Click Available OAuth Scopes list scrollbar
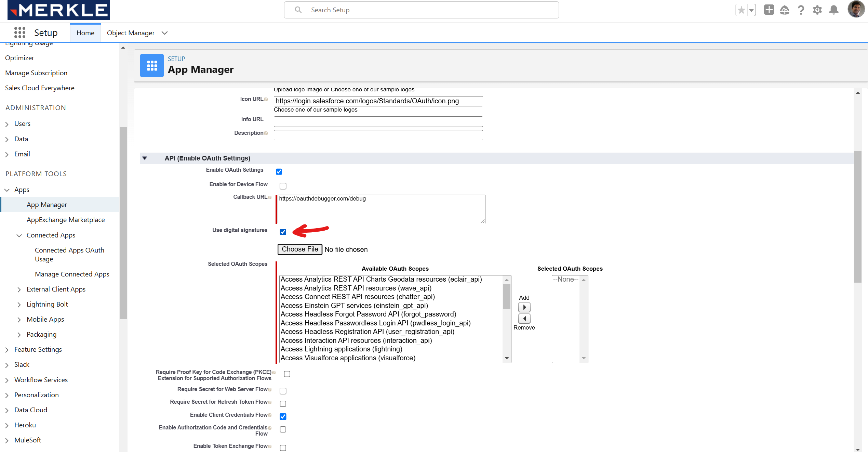Image resolution: width=868 pixels, height=452 pixels. click(507, 296)
